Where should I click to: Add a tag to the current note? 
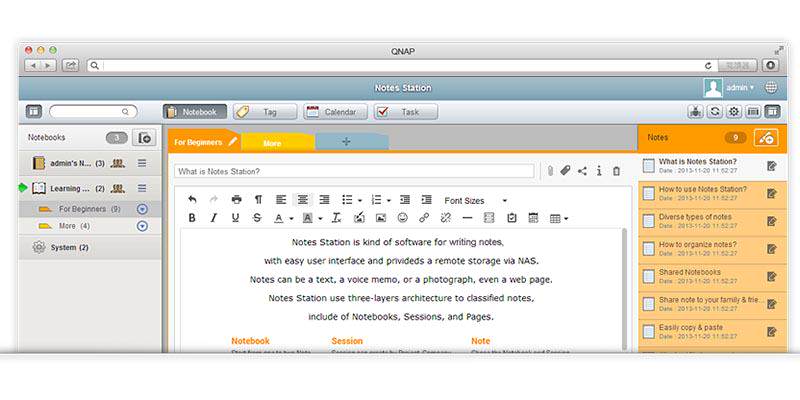click(565, 171)
